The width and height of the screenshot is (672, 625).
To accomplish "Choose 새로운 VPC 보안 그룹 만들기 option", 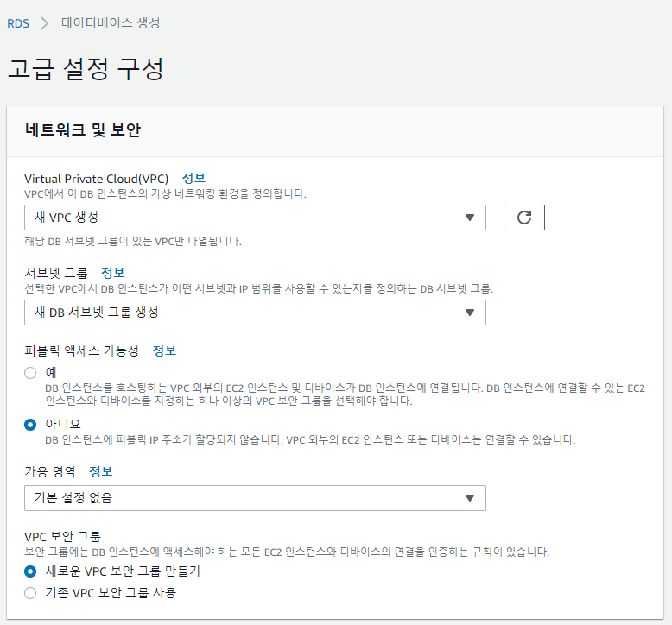I will [x=30, y=571].
